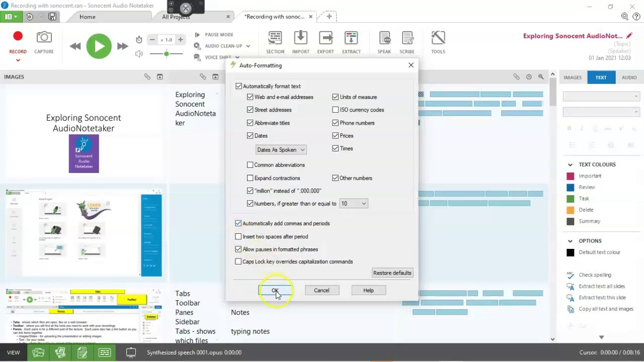The height and width of the screenshot is (362, 644).
Task: Rewind audio with the skip-back arrows
Action: pos(75,46)
